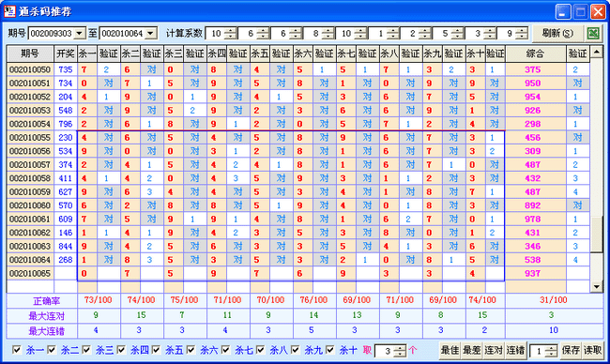Click the 最佳 button
The width and height of the screenshot is (610, 364).
click(450, 350)
